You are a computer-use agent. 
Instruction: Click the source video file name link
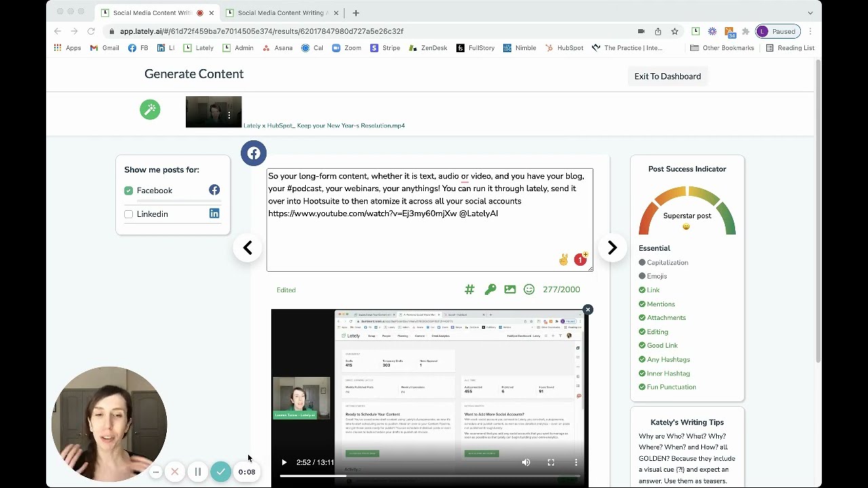[x=324, y=125]
